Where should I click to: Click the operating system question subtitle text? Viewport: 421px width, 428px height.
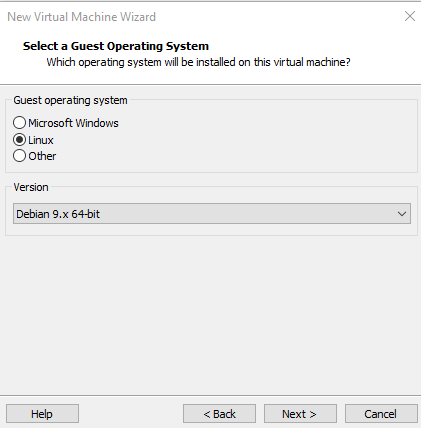tap(198, 62)
